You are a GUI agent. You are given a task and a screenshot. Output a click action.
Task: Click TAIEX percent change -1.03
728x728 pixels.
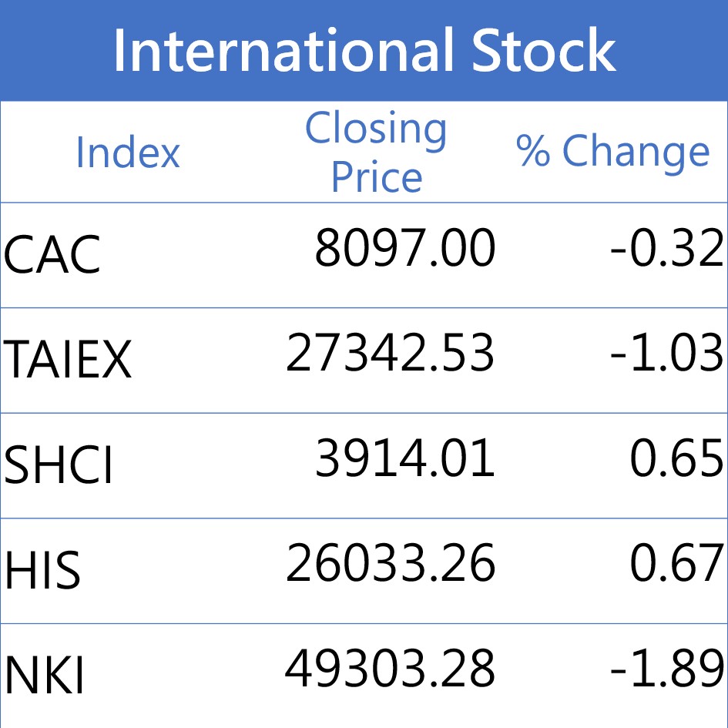666,354
